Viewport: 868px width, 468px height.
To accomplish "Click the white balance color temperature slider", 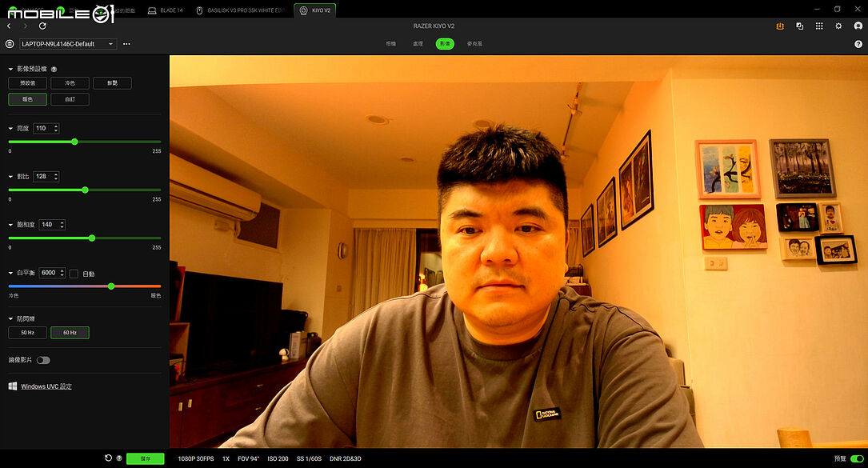I will click(85, 286).
